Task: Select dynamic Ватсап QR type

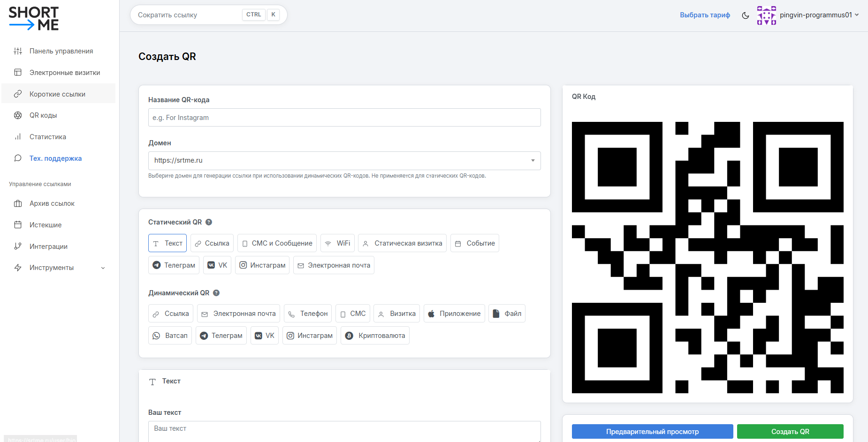Action: pos(170,336)
